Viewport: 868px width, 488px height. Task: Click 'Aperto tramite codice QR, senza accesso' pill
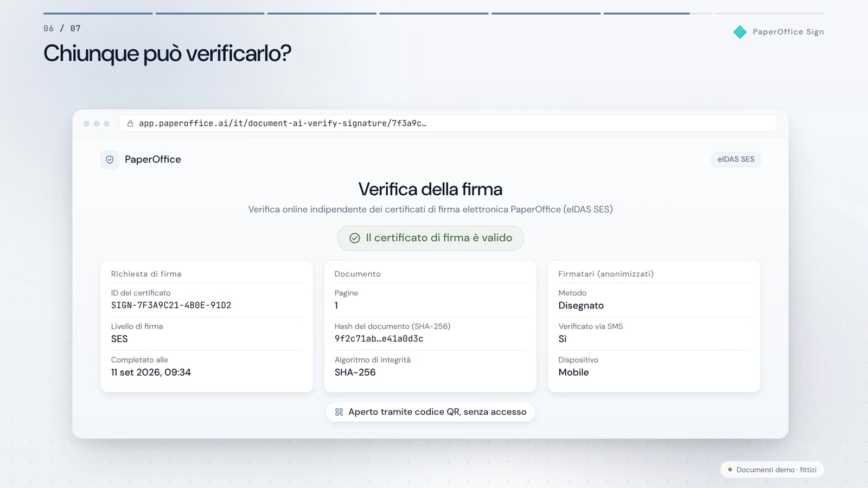pyautogui.click(x=430, y=412)
